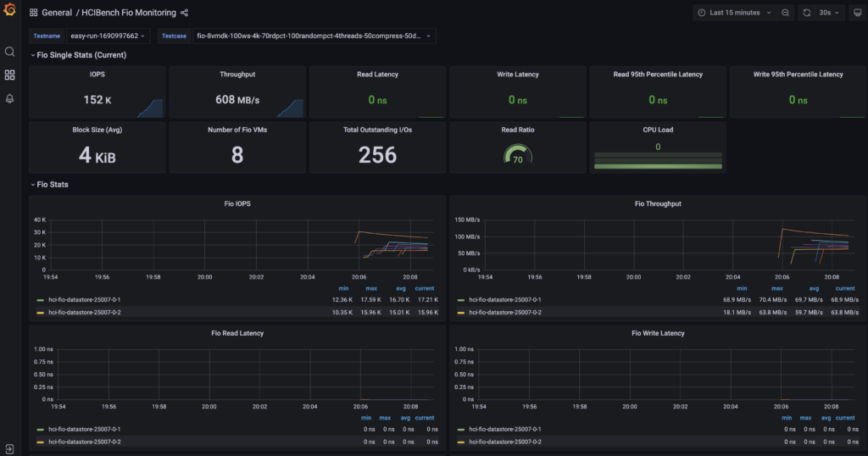
Task: Sort Fio IOPS legend by current
Action: tap(425, 288)
